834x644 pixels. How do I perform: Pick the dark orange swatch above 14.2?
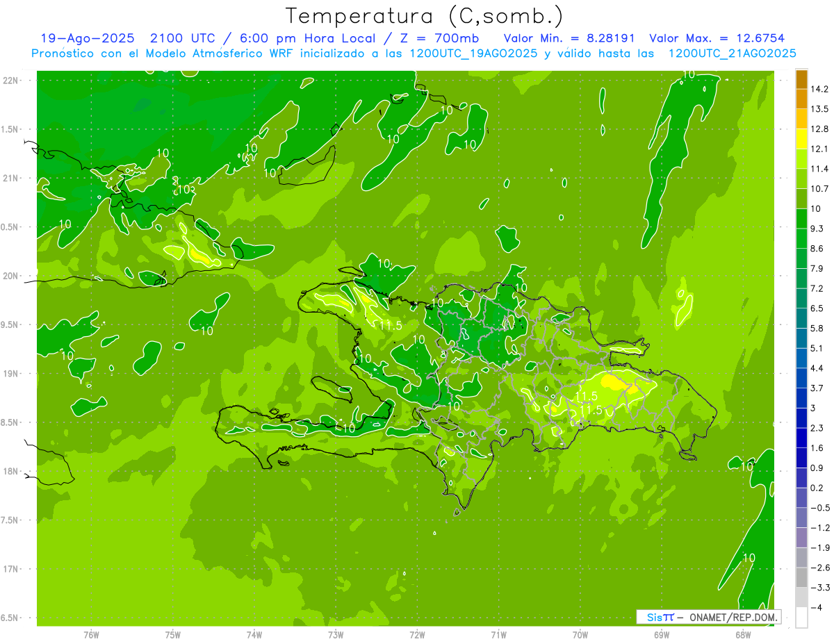point(801,79)
